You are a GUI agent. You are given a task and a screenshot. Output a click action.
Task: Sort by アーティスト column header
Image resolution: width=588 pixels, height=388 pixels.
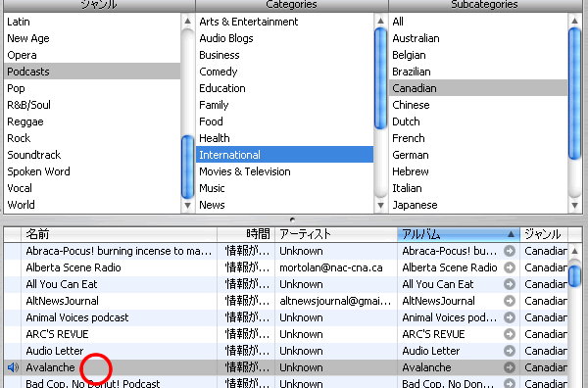click(336, 234)
